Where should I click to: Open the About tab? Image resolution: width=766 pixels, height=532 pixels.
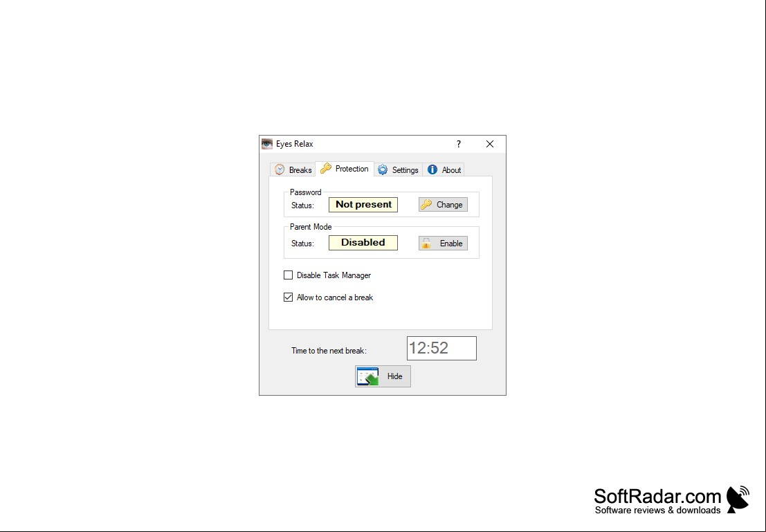[444, 170]
